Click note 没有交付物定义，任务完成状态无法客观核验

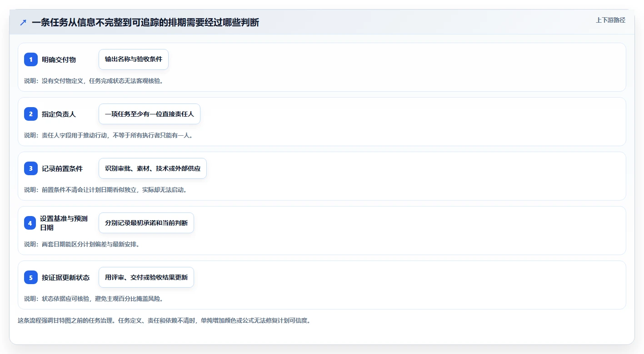[94, 81]
